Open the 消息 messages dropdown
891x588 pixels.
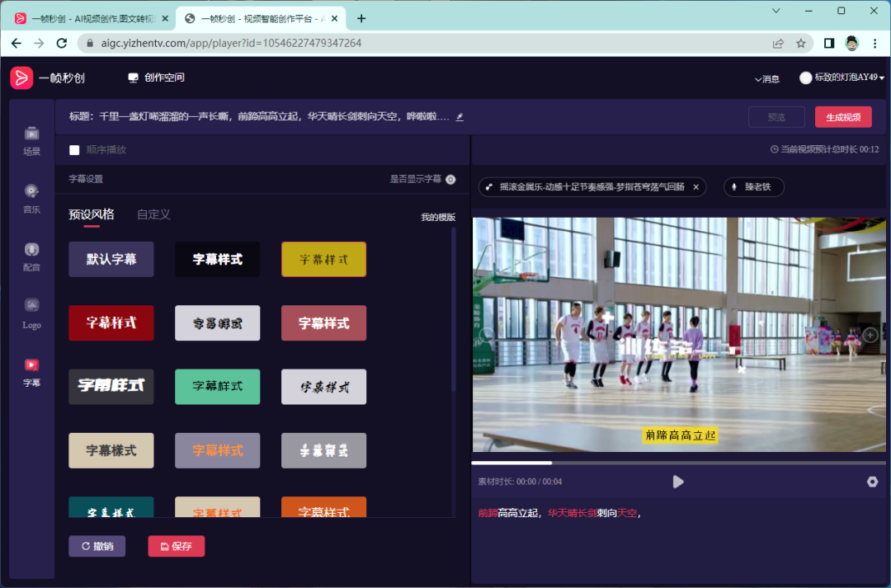tap(766, 78)
